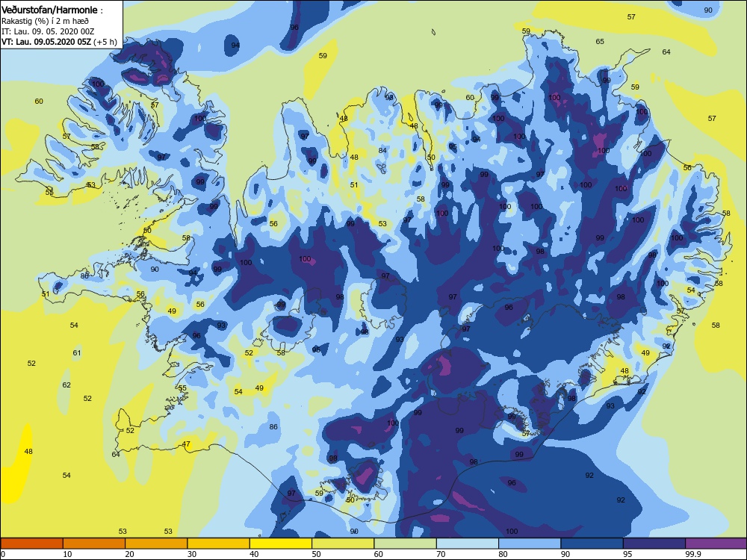The width and height of the screenshot is (747, 560).
Task: Click the legend tick label '70'
Action: coord(441,554)
